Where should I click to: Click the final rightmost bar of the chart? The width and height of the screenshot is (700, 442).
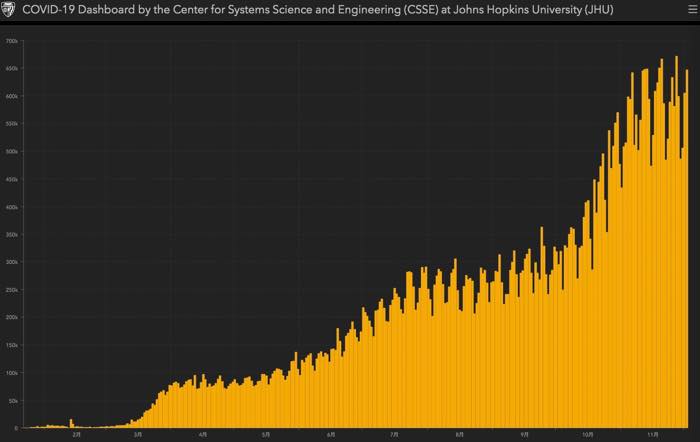pyautogui.click(x=687, y=249)
